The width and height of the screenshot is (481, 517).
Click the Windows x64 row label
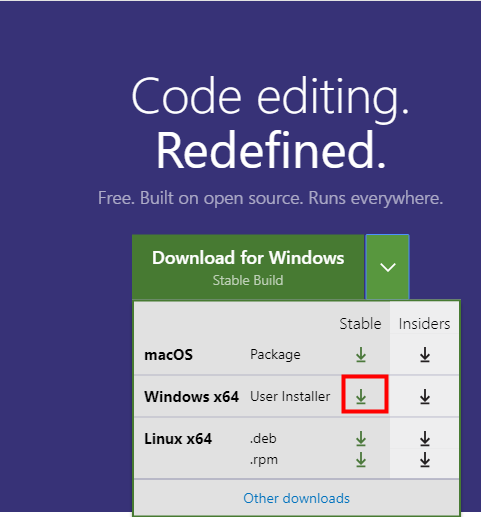191,397
